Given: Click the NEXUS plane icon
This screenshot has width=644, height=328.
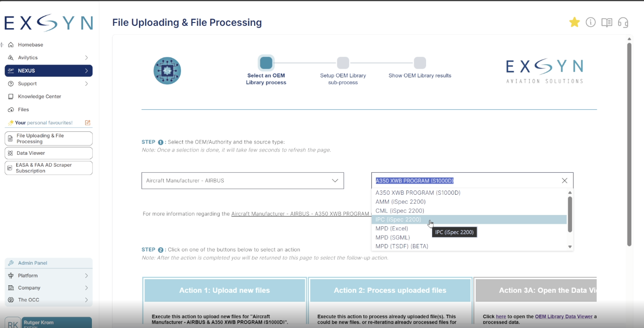Looking at the screenshot, I should [x=11, y=71].
